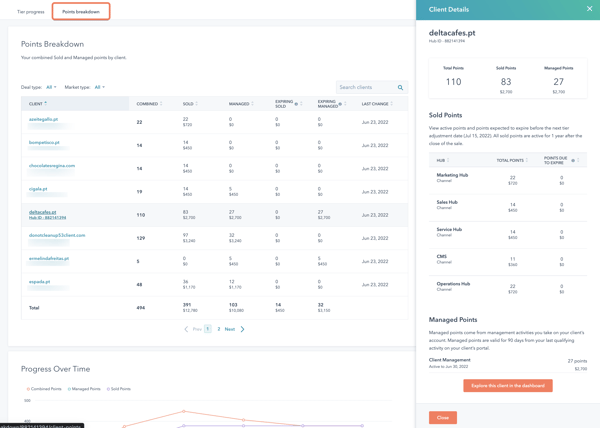Open Expiring Sold info tooltip icon

[x=296, y=104]
